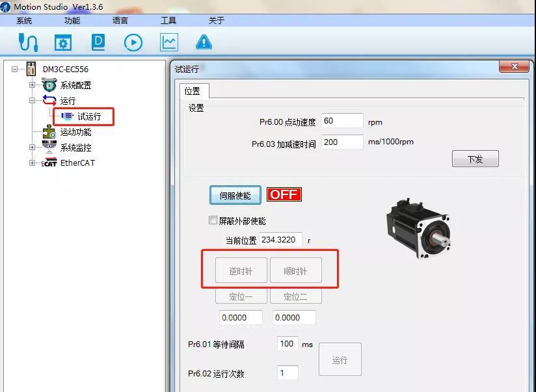
Task: Expand the 系统监控 tree node
Action: (32, 148)
